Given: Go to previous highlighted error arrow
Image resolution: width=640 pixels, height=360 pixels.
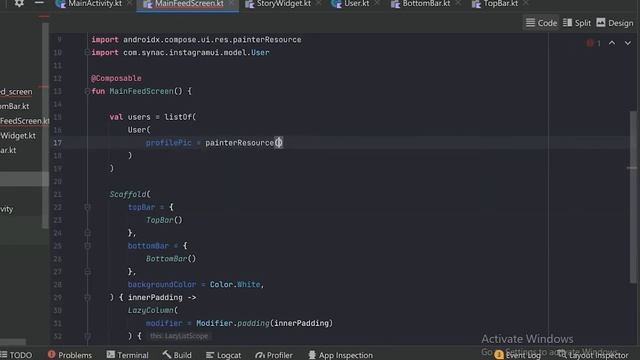Looking at the screenshot, I should tap(612, 43).
